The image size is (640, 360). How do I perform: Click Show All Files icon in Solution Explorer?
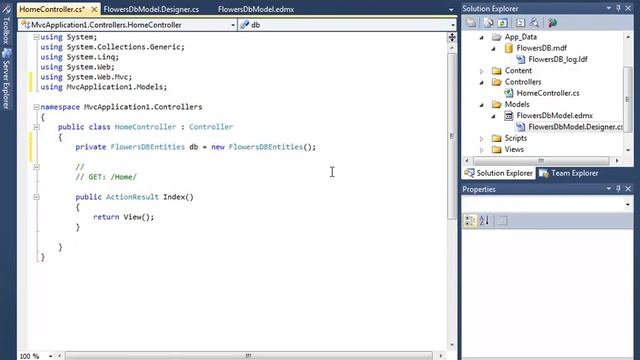[489, 23]
